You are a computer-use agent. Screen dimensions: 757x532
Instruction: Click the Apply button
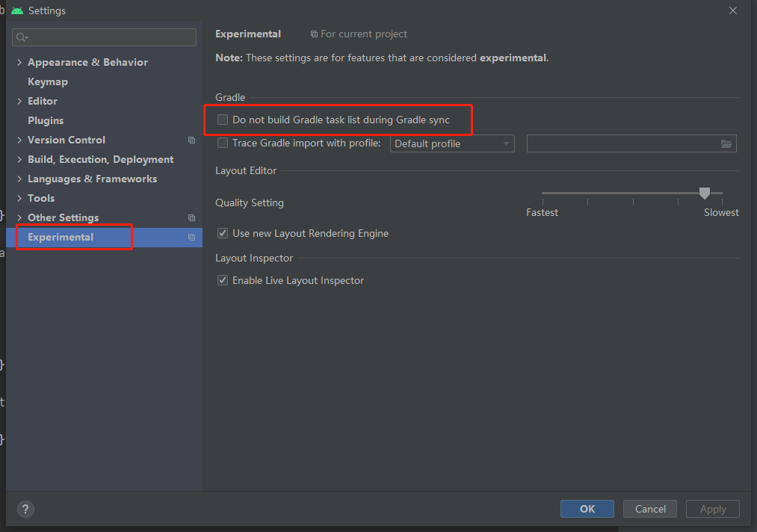point(712,509)
